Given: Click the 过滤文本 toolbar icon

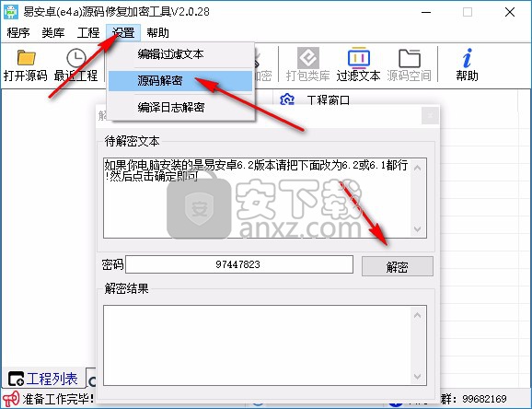Looking at the screenshot, I should click(x=359, y=58).
